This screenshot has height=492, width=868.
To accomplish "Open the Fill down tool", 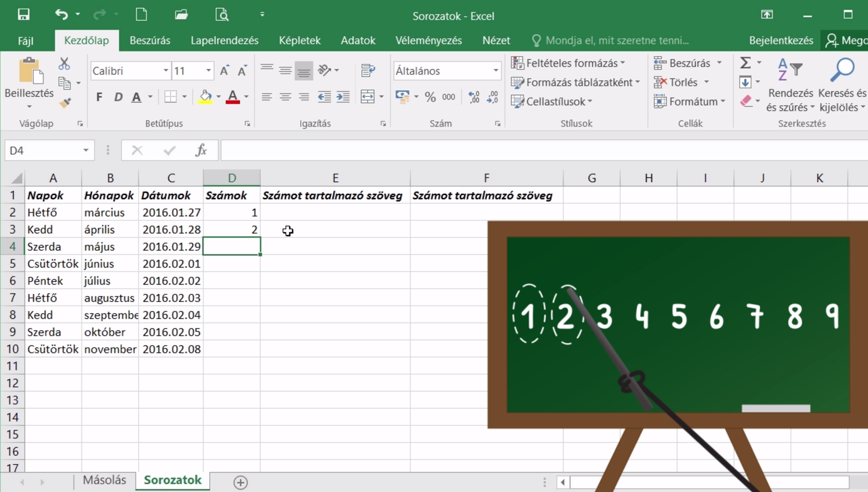I will click(745, 82).
